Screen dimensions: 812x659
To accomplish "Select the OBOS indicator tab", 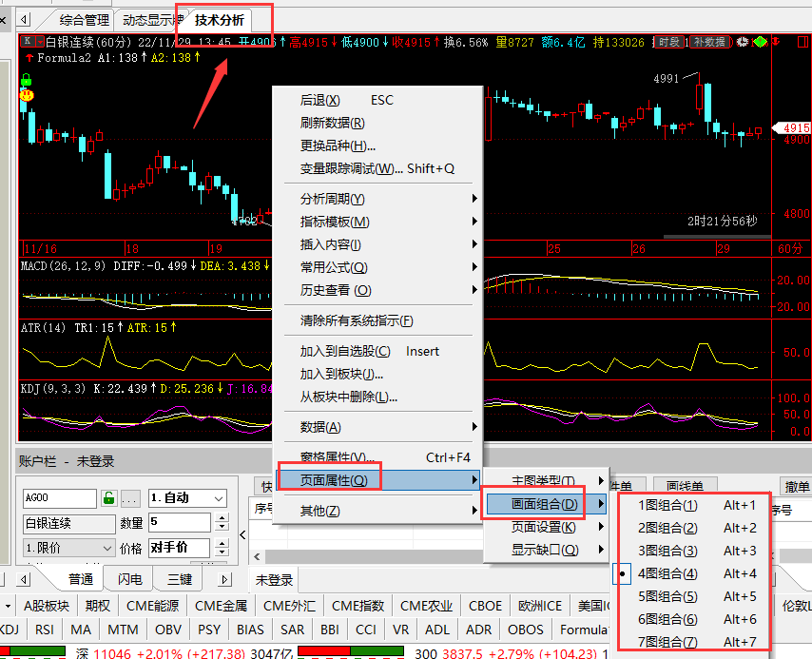I will click(526, 630).
